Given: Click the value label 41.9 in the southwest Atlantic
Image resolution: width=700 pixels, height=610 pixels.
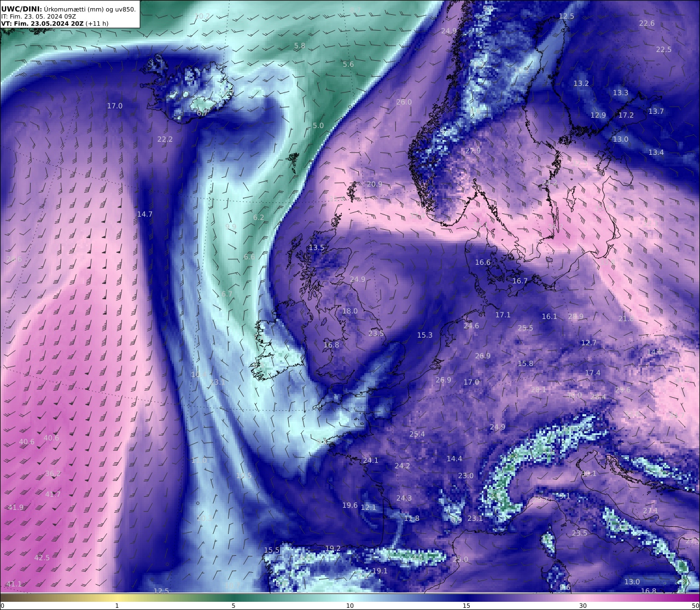Looking at the screenshot, I should pyautogui.click(x=15, y=508).
